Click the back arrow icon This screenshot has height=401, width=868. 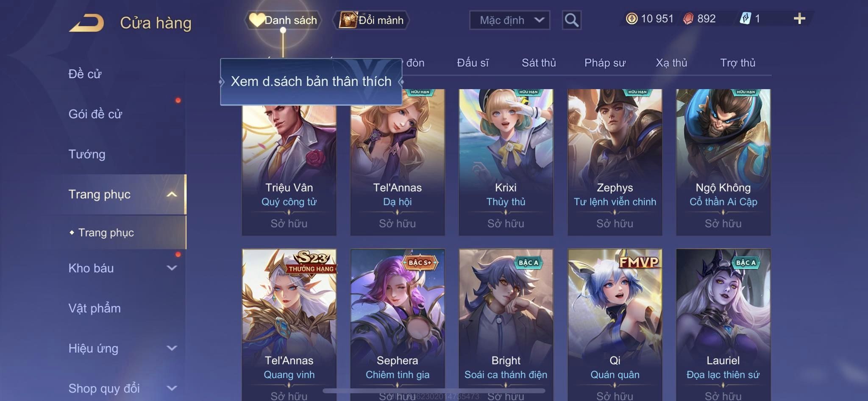87,23
